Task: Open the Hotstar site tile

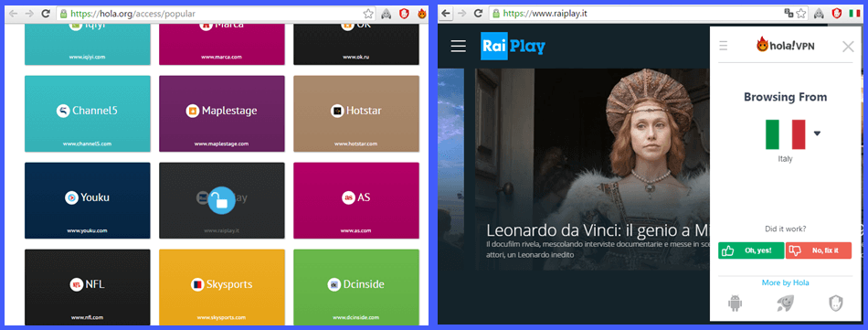Action: (356, 113)
